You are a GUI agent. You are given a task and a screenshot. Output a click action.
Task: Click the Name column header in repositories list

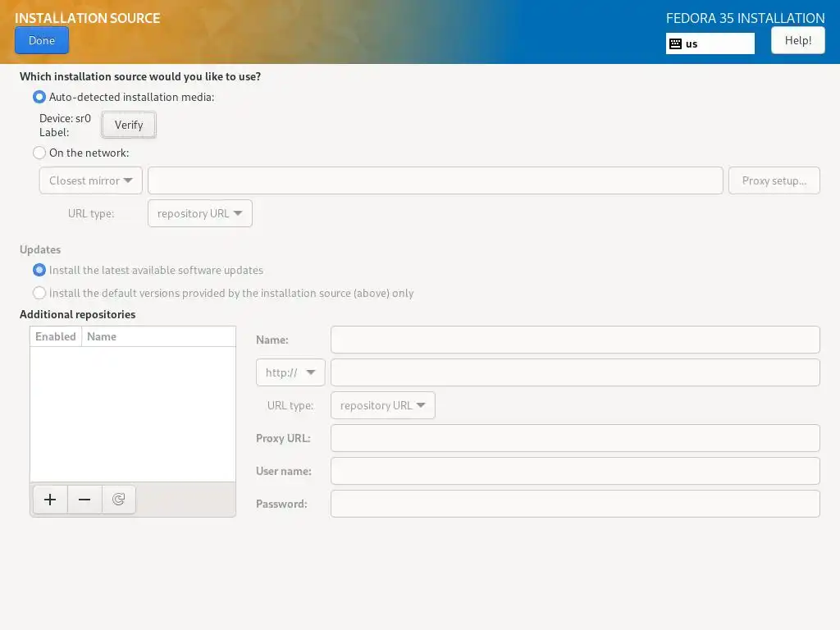158,336
